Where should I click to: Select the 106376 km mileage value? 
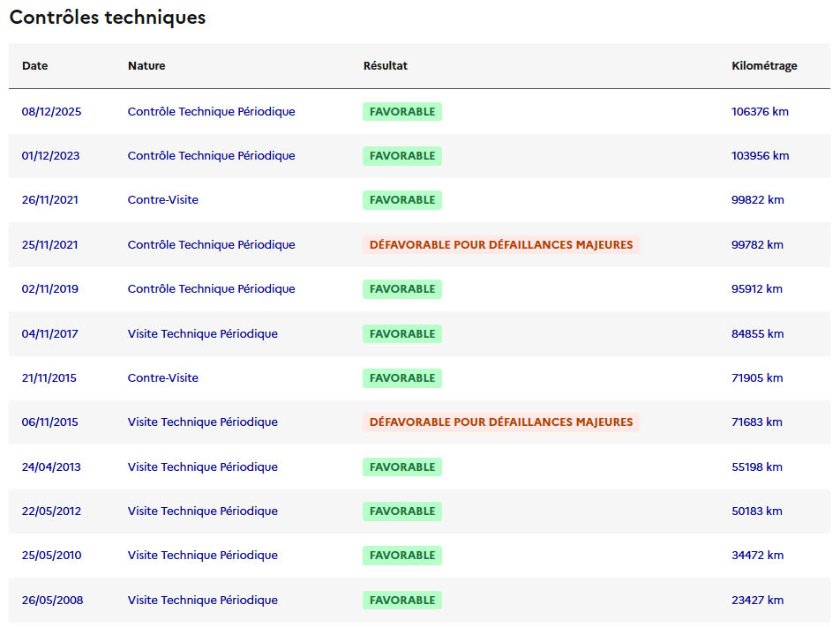760,112
